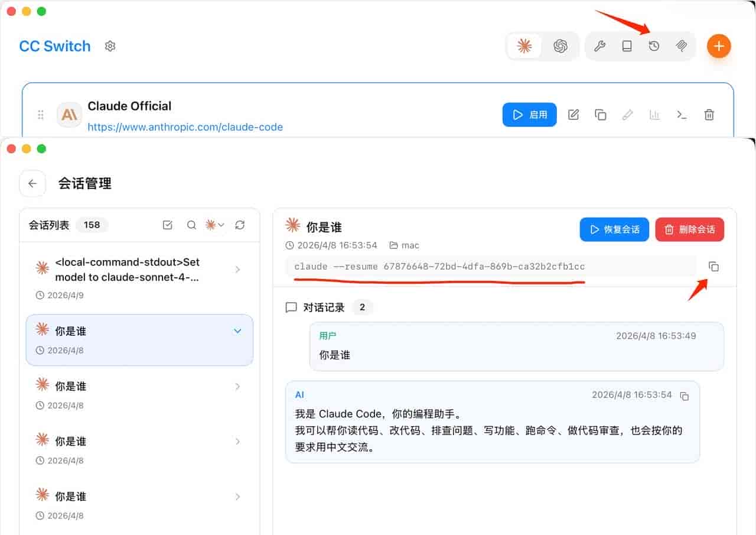
Task: Grab the drag handle of Claude Official card
Action: (x=41, y=115)
